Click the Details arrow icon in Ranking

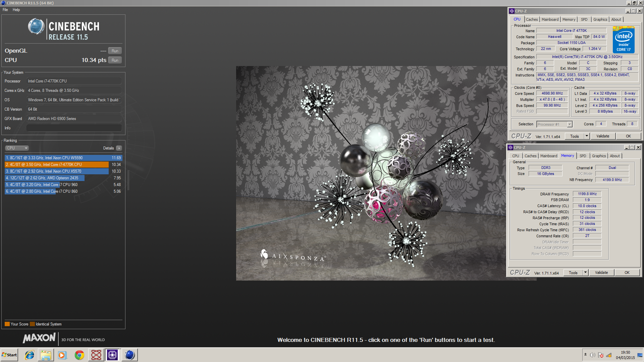click(119, 148)
